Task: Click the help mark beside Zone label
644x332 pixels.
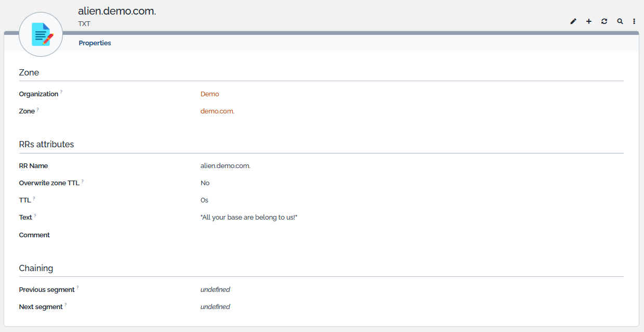Action: (x=38, y=109)
